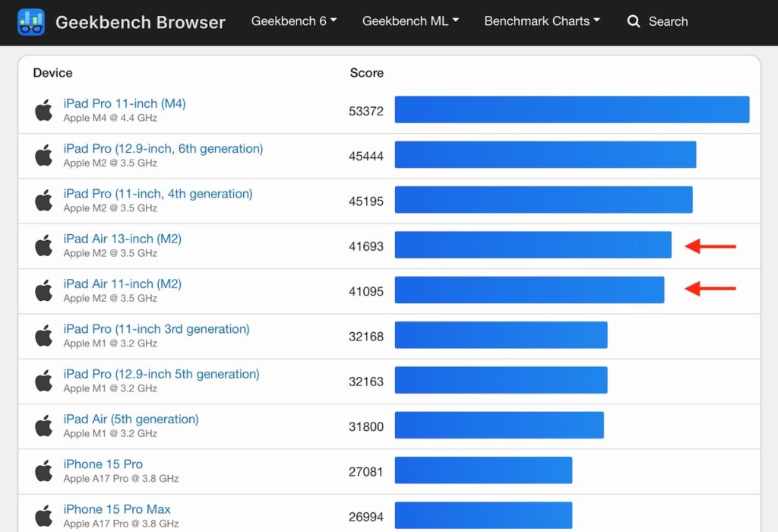This screenshot has width=778, height=532.
Task: Open iPad Pro (11-inch 3rd generation) link
Action: click(x=157, y=329)
